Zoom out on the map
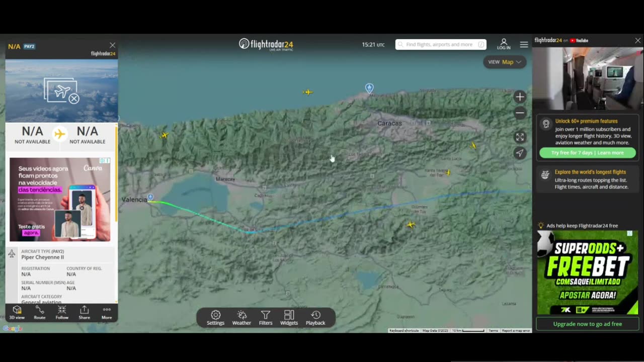The width and height of the screenshot is (644, 362). pyautogui.click(x=520, y=113)
